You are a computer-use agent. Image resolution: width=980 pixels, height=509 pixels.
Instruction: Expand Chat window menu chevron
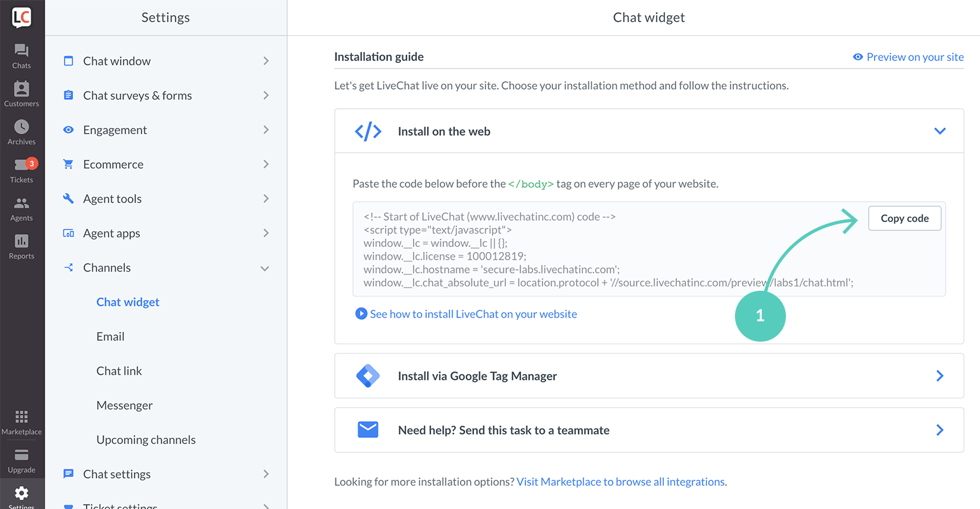tap(266, 61)
